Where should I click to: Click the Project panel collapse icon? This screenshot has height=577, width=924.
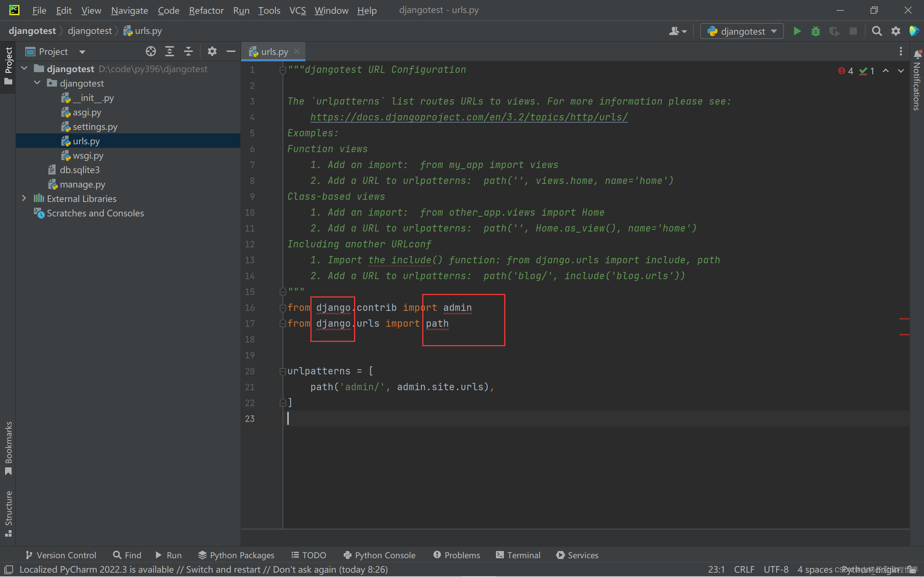coord(231,51)
